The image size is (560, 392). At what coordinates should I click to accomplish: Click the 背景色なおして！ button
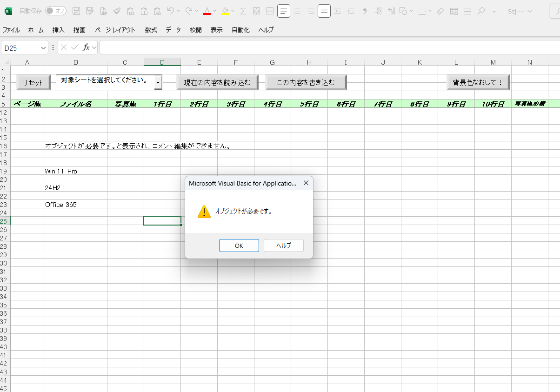478,82
